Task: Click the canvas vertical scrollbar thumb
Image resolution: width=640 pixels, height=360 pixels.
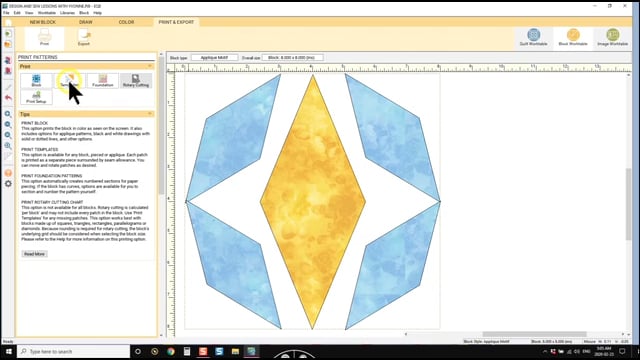Action: pyautogui.click(x=629, y=204)
